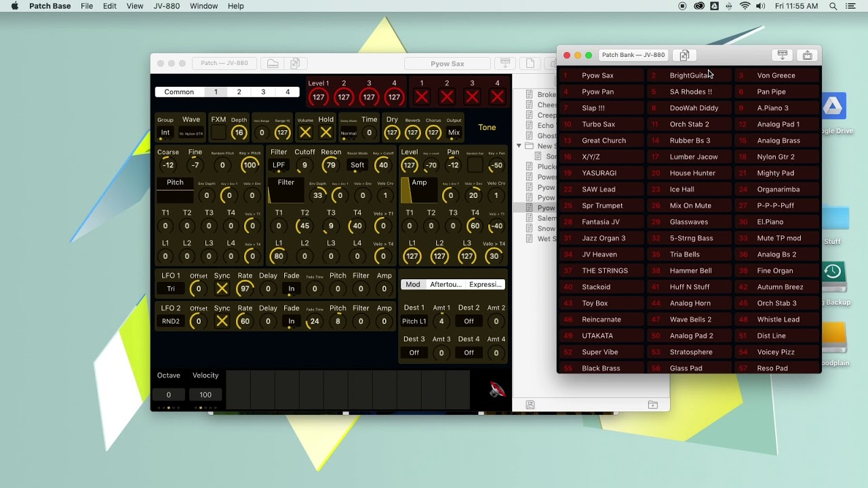The image size is (868, 488).
Task: Toggle LFO 2 Sync switch
Action: (x=222, y=321)
